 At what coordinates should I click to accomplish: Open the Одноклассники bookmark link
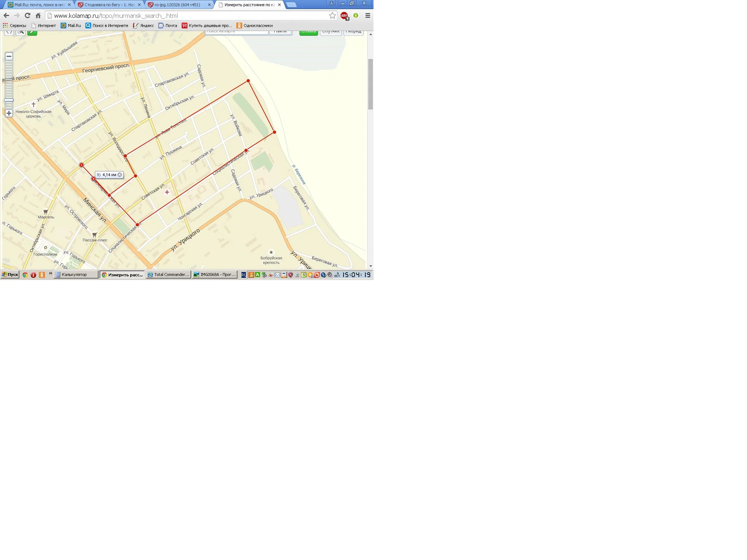[255, 26]
